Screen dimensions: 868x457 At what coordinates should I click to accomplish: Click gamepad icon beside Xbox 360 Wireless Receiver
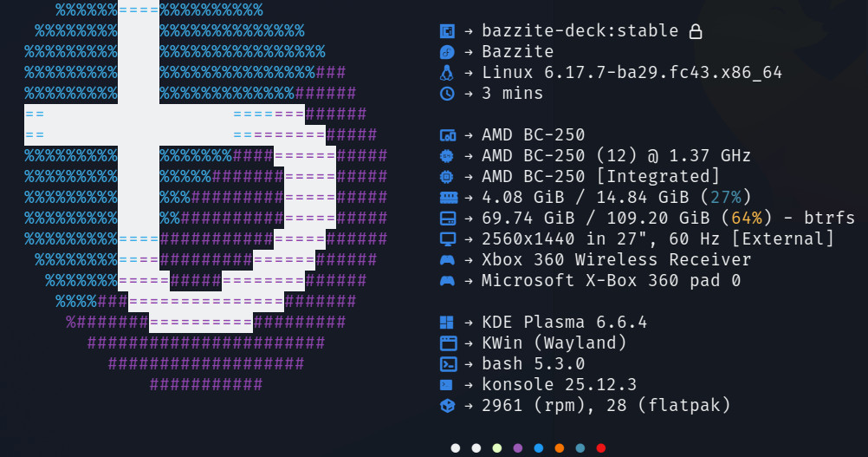point(447,260)
